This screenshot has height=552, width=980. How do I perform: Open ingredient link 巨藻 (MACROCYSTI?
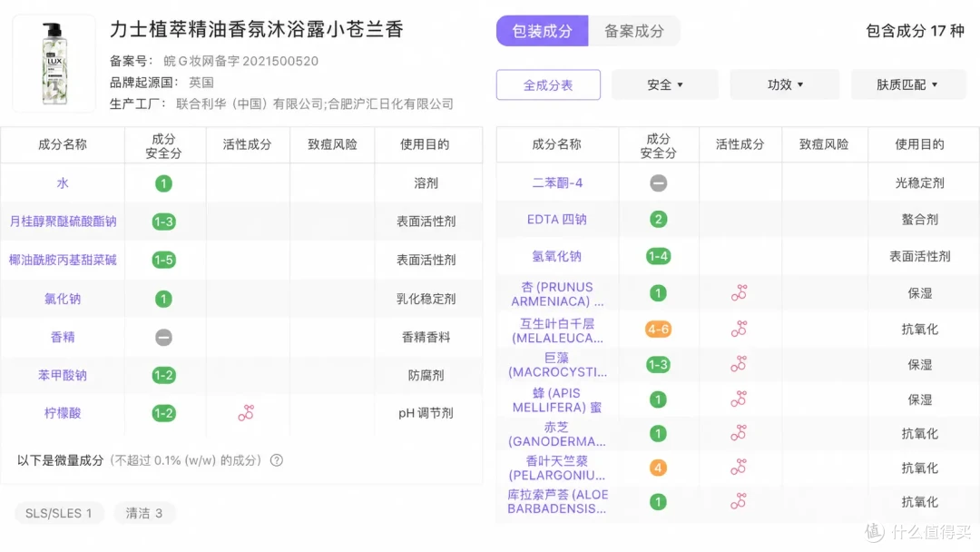click(557, 365)
